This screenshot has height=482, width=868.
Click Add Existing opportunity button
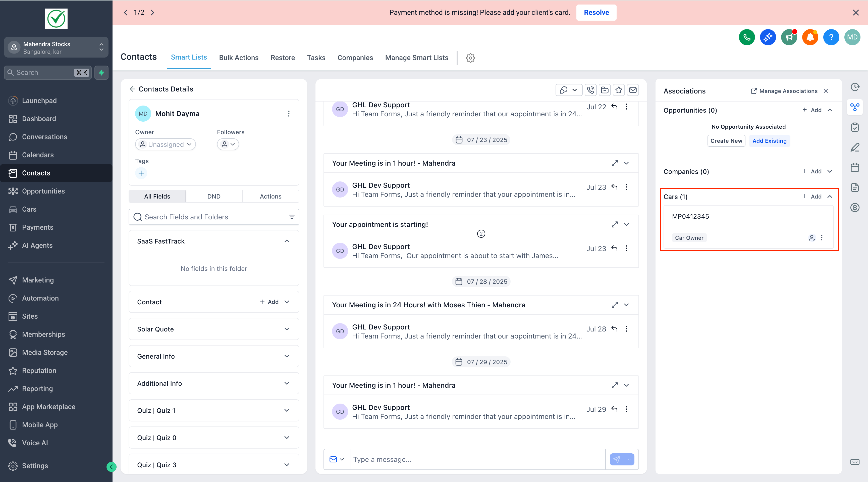click(769, 141)
